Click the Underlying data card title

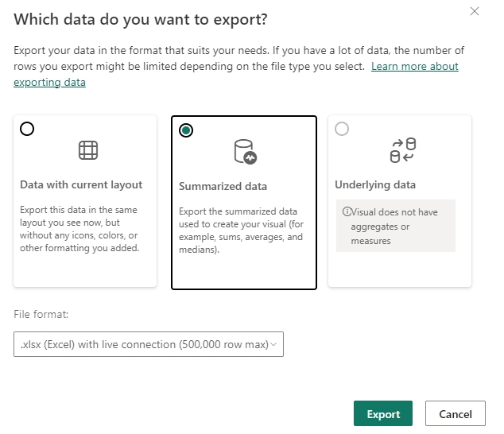tap(376, 184)
